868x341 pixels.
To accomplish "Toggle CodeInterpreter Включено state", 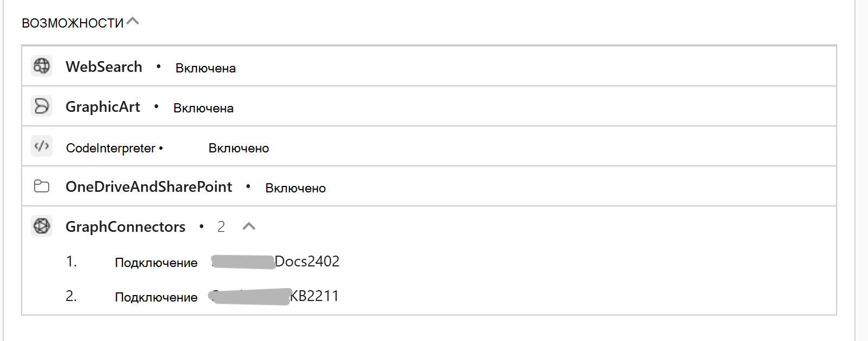I will point(239,148).
